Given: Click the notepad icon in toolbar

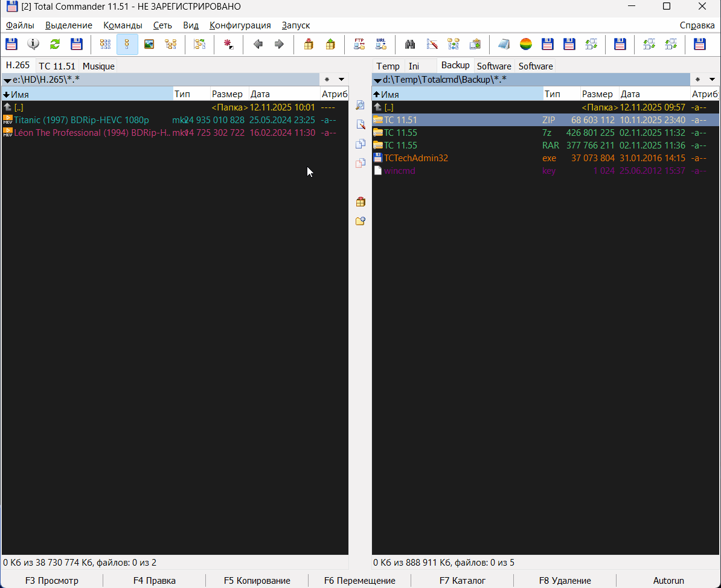Looking at the screenshot, I should tap(504, 44).
